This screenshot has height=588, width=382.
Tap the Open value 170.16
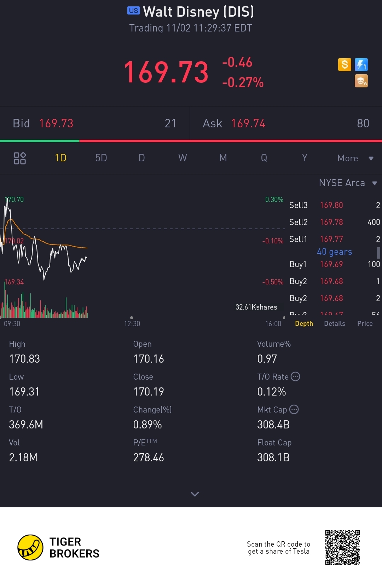click(149, 359)
